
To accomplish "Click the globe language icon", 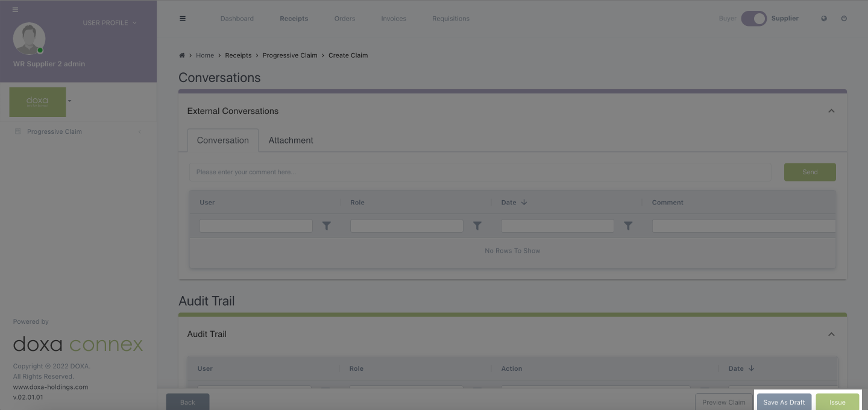I will [x=824, y=19].
